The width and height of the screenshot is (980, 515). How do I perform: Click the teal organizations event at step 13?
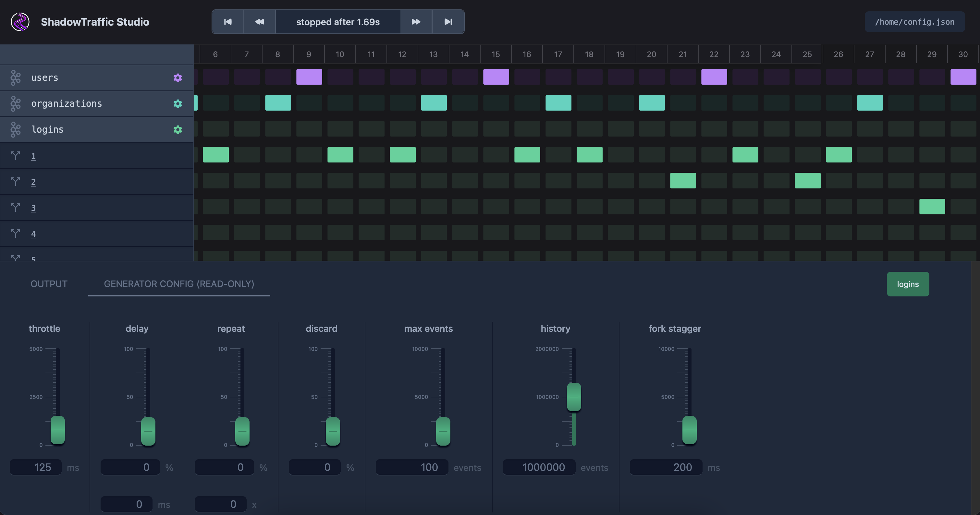(434, 102)
